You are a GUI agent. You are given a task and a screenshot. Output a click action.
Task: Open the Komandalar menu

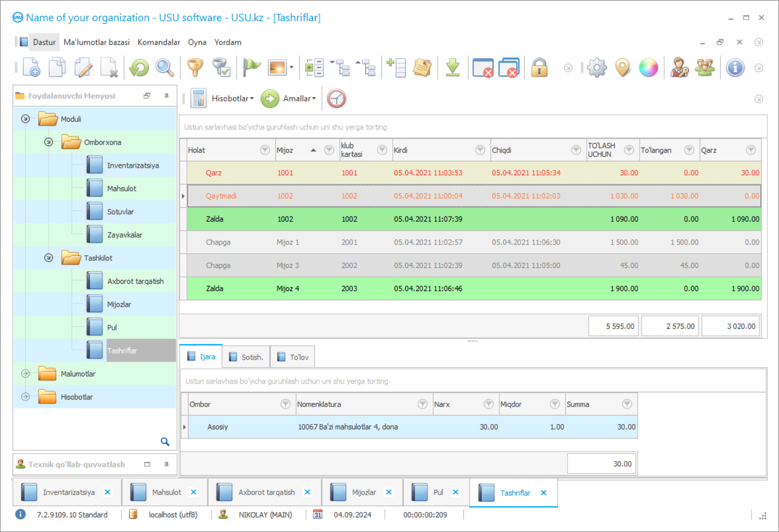(158, 42)
